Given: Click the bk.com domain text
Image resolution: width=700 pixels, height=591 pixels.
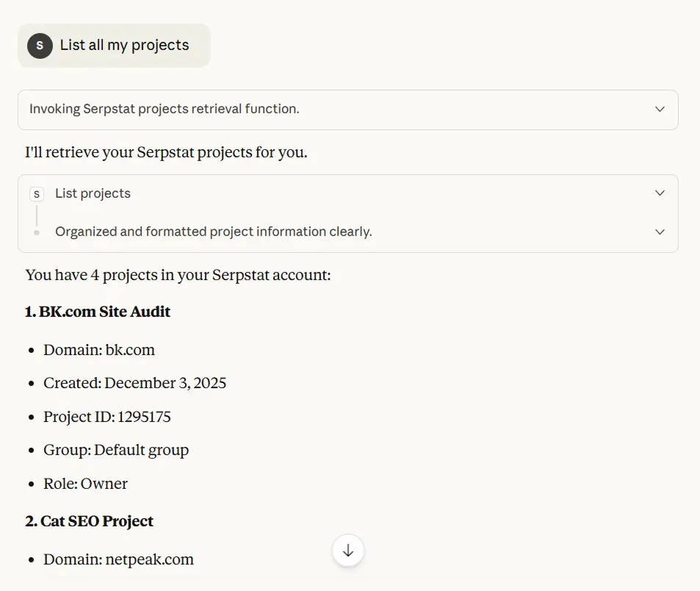Looking at the screenshot, I should 131,350.
